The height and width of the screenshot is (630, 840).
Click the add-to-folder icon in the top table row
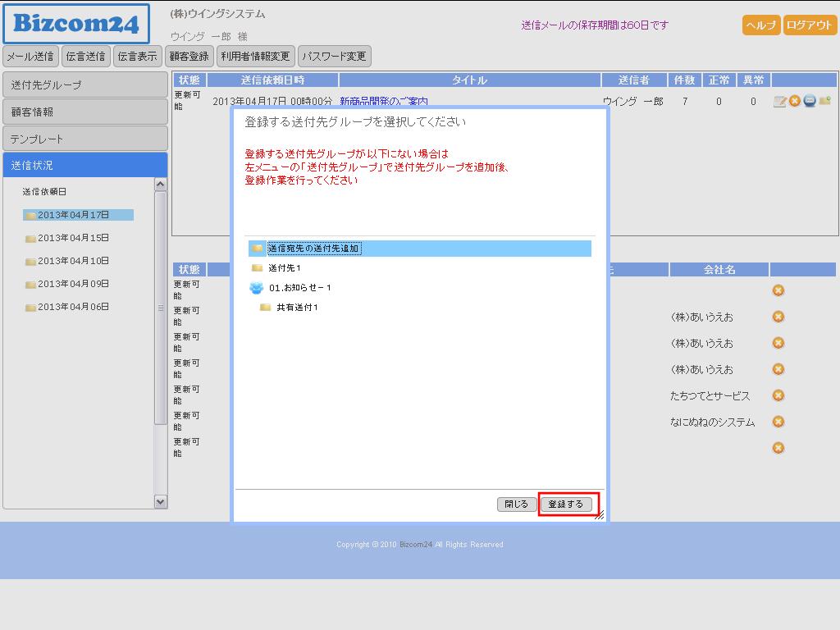[824, 101]
